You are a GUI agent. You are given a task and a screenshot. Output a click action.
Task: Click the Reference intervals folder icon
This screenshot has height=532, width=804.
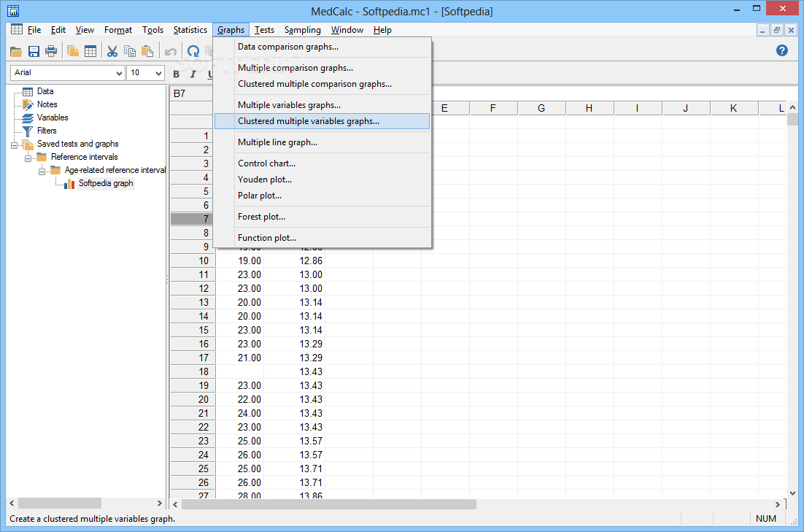42,157
